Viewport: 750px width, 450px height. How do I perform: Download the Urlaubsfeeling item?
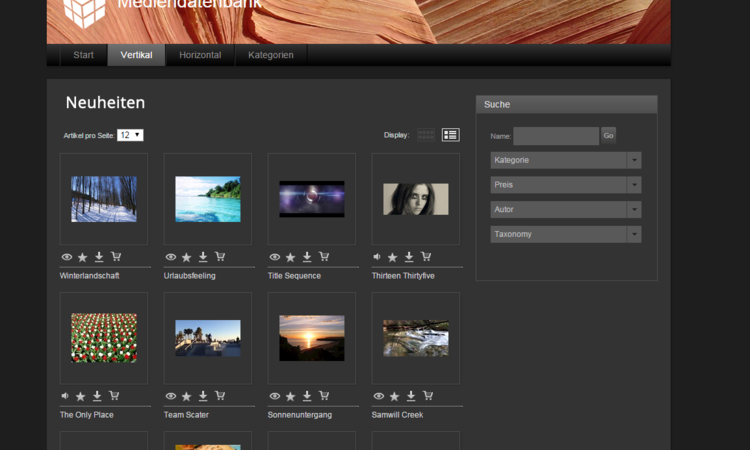click(203, 257)
